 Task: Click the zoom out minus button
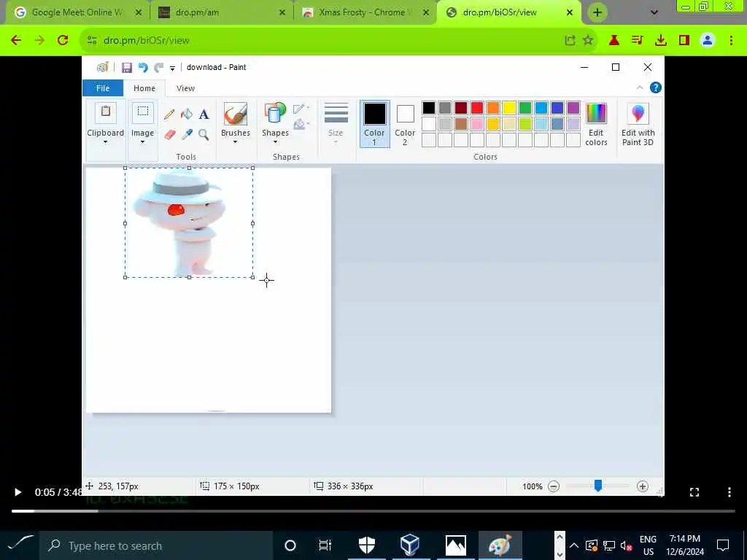[553, 486]
